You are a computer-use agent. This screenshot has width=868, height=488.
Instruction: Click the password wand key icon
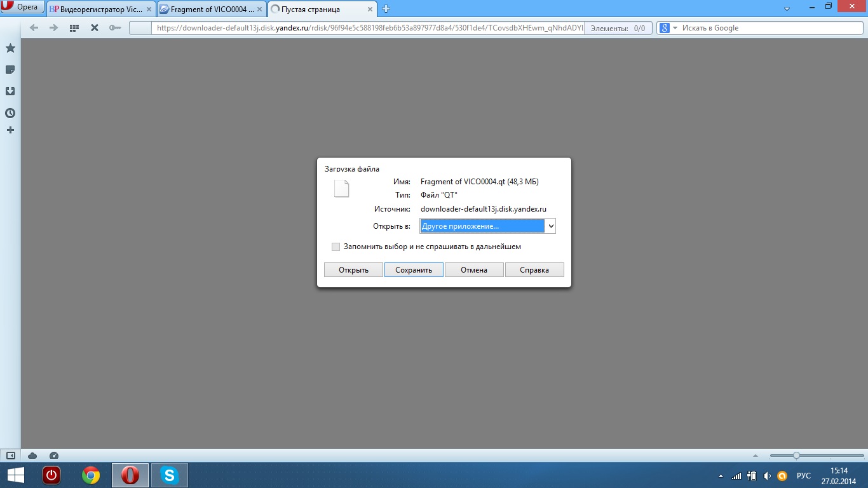(114, 28)
